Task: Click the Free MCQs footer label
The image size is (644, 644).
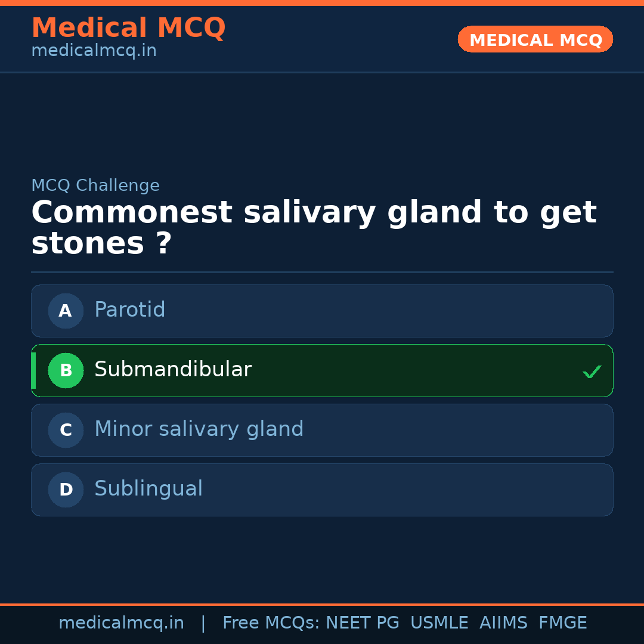Action: pos(271,623)
